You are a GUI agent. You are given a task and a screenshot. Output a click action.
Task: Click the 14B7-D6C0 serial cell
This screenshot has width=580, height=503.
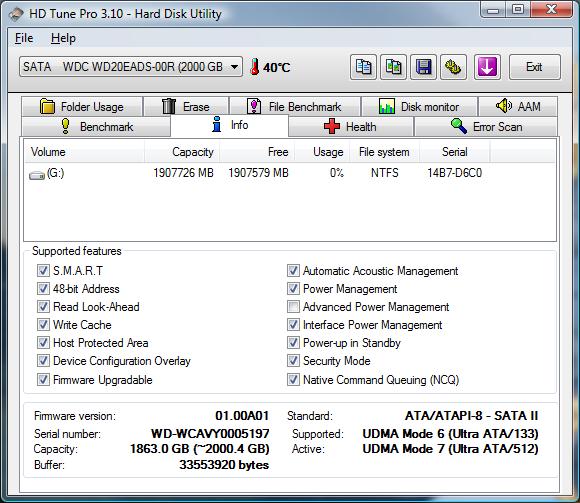point(455,173)
